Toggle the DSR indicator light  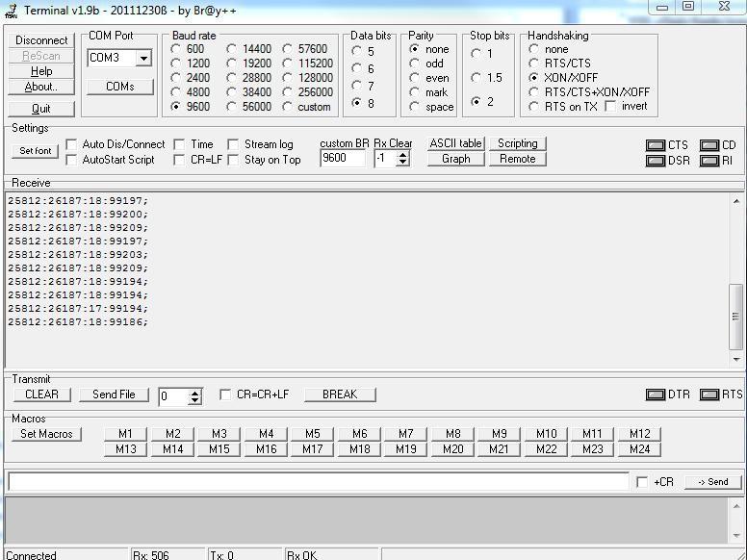[x=655, y=161]
